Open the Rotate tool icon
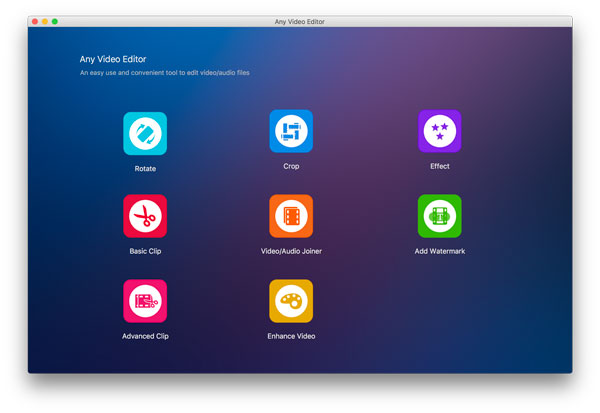 (145, 133)
